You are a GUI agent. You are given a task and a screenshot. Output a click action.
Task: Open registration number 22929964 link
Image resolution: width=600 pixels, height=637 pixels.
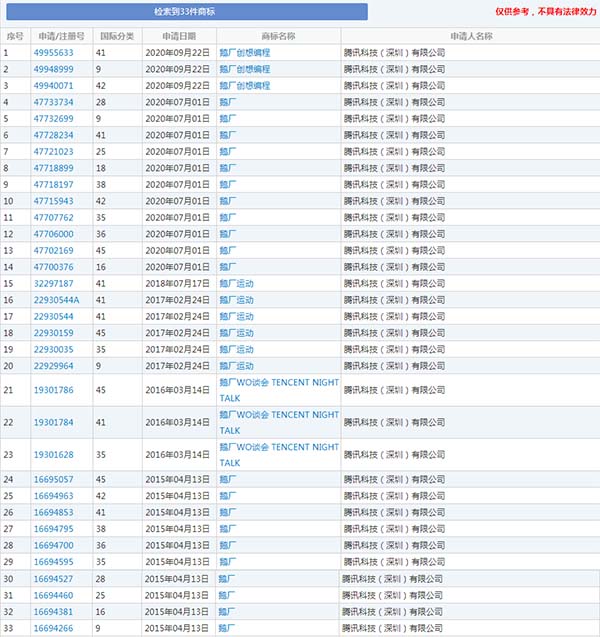pos(53,366)
